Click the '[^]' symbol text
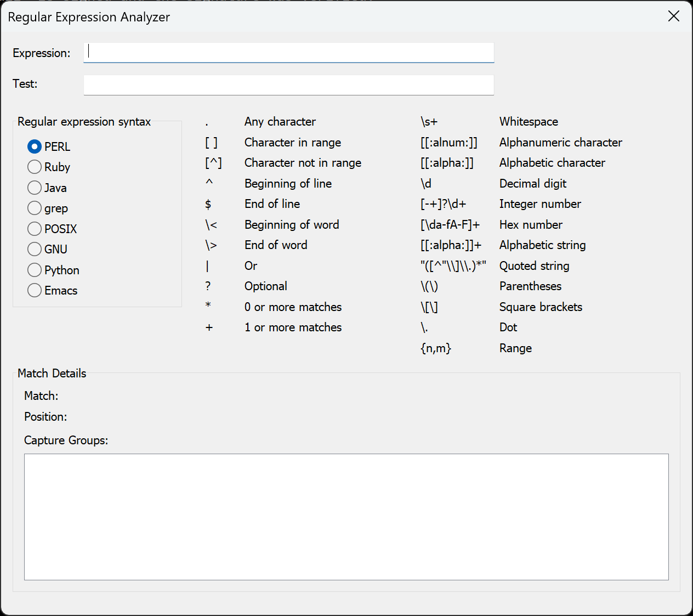This screenshot has height=616, width=693. pos(213,162)
